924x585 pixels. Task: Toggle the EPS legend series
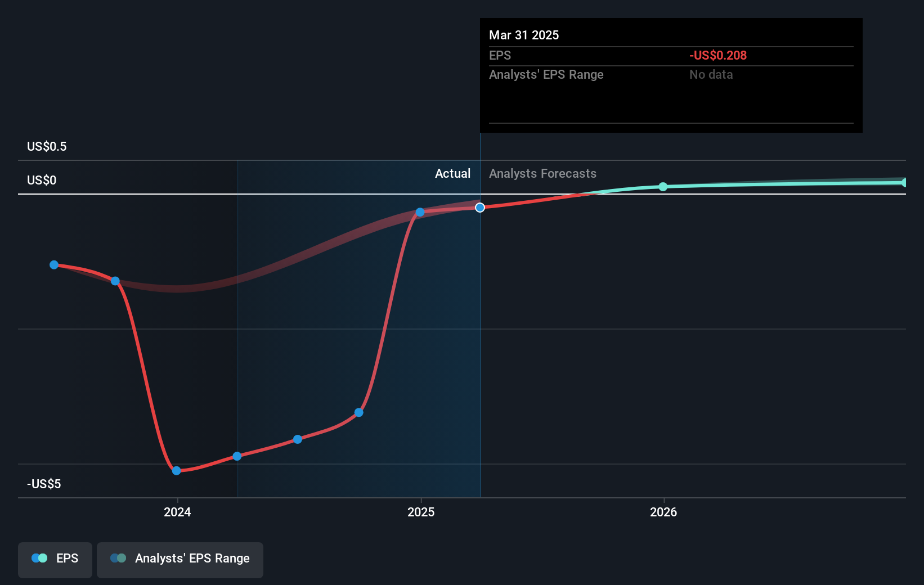coord(55,560)
